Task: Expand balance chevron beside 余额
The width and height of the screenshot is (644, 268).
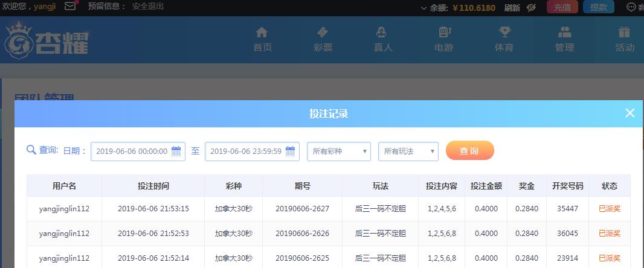Action: coord(424,8)
